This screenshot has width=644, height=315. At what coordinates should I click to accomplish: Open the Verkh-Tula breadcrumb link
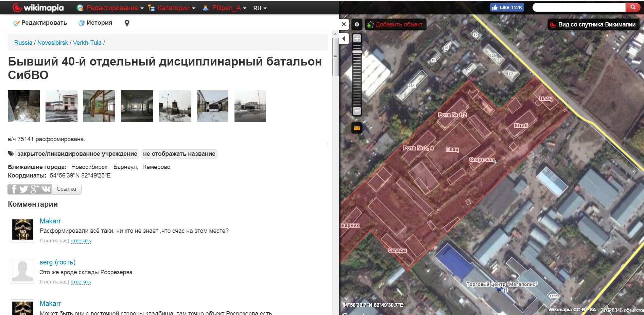(87, 43)
